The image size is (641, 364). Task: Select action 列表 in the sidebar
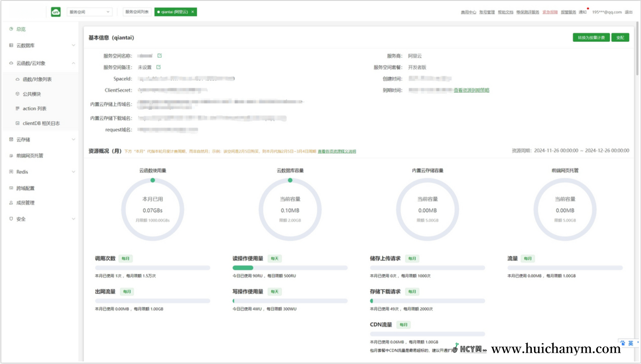click(x=34, y=108)
